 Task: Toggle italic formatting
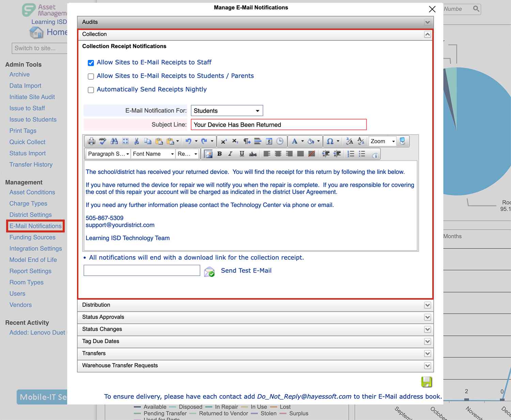click(230, 154)
